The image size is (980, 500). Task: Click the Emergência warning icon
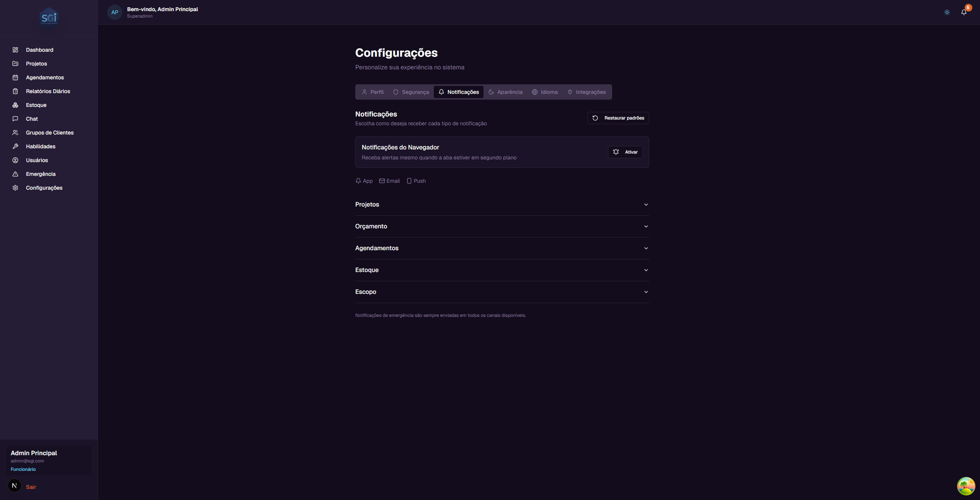click(x=15, y=174)
